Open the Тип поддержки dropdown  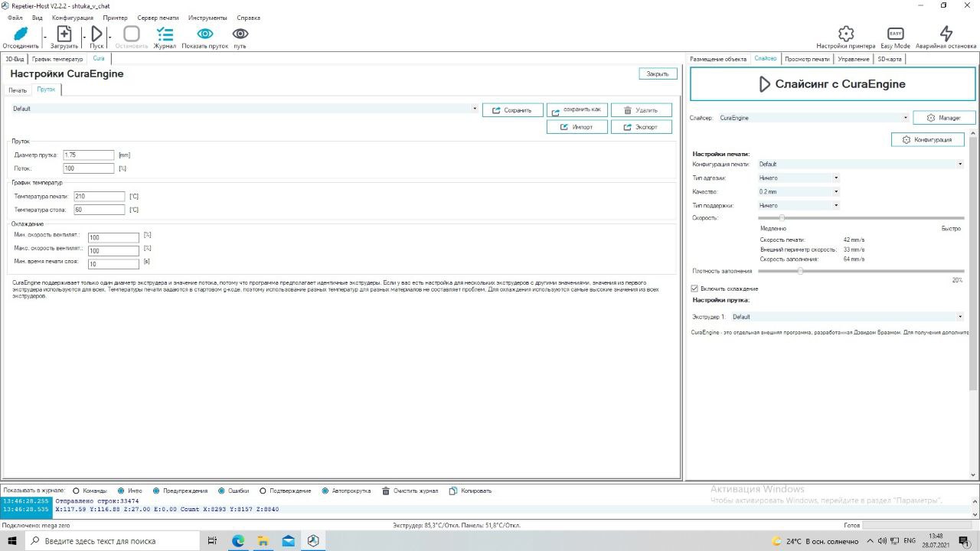coord(799,205)
